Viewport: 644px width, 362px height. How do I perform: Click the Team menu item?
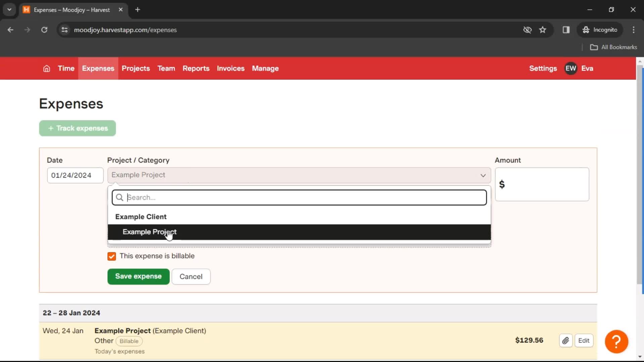166,68
